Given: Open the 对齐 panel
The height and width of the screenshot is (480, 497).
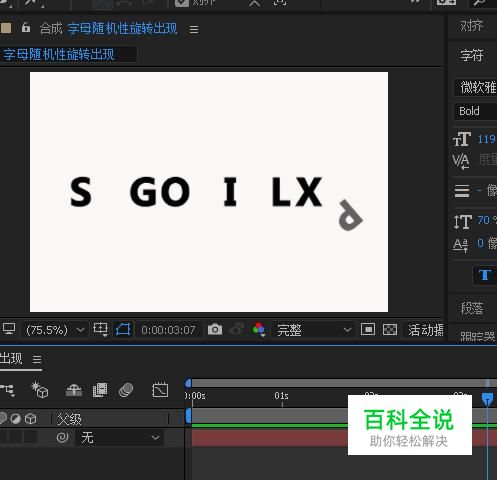Looking at the screenshot, I should click(471, 26).
